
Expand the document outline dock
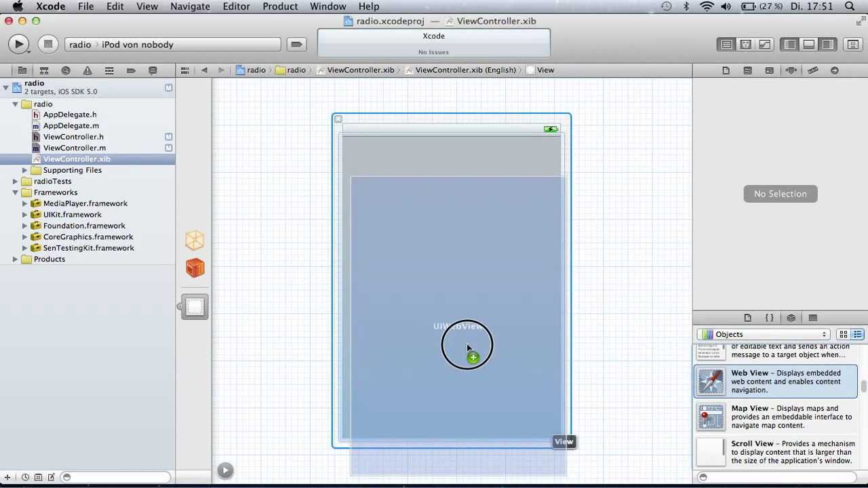pyautogui.click(x=225, y=470)
